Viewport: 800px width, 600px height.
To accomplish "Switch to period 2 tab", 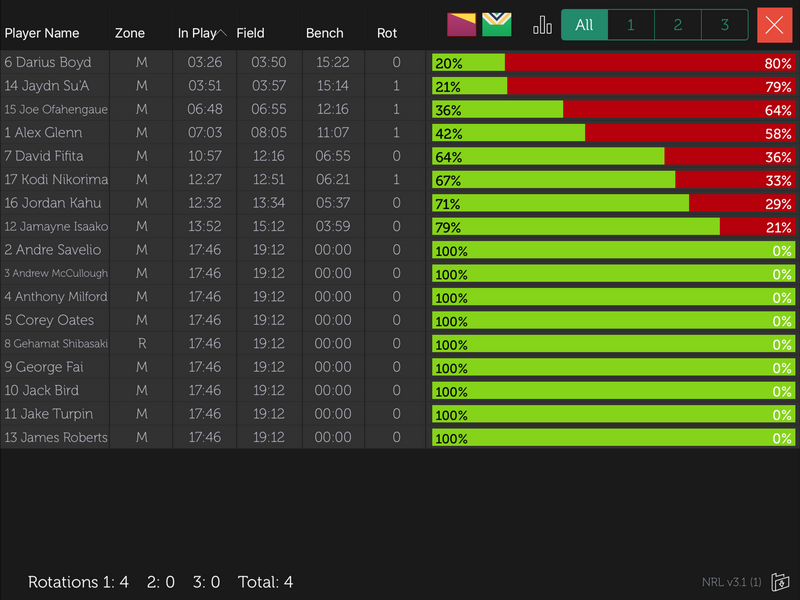I will point(678,24).
